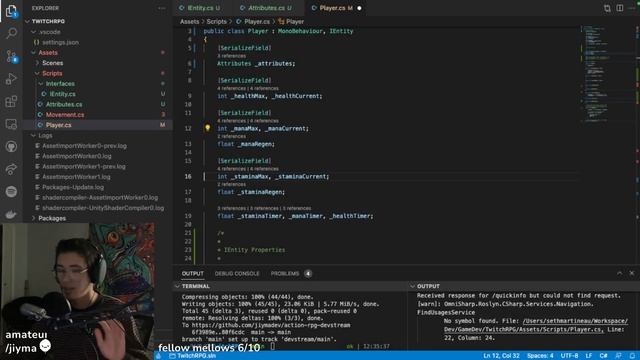Click the Explorer more actions ellipsis

coord(162,8)
